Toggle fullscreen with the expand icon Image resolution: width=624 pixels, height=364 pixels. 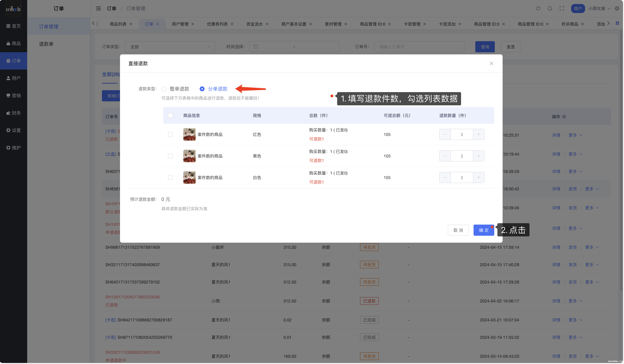click(562, 8)
